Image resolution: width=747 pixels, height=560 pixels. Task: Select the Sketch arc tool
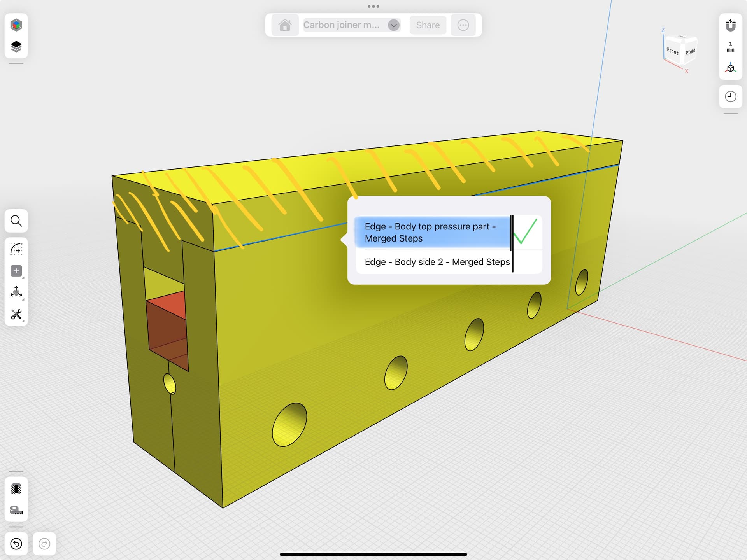pyautogui.click(x=16, y=249)
